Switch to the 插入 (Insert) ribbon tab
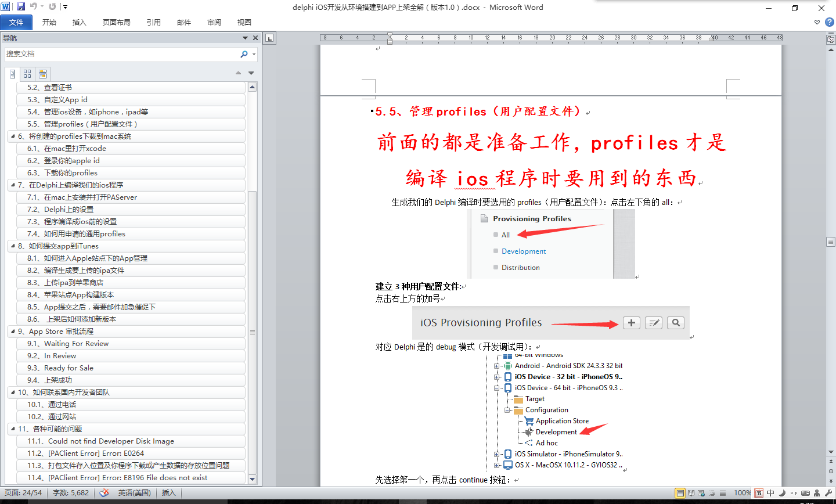836x504 pixels. click(x=80, y=22)
